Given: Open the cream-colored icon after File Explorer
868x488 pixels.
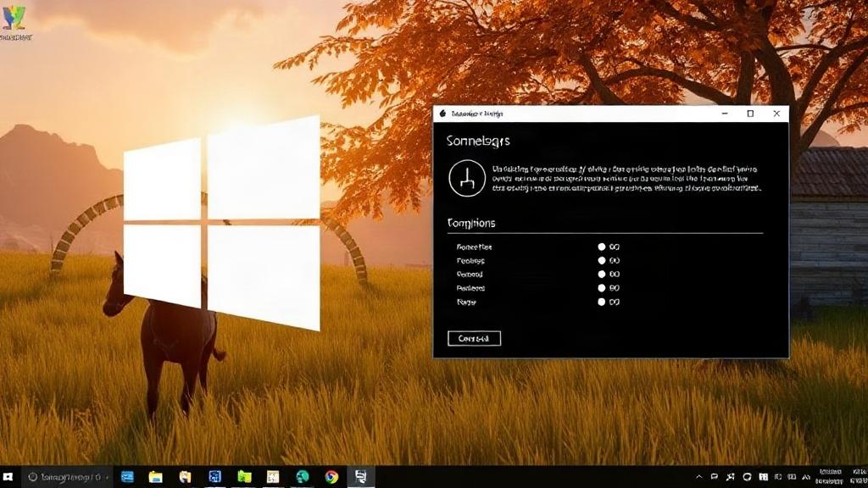Looking at the screenshot, I should coord(185,477).
